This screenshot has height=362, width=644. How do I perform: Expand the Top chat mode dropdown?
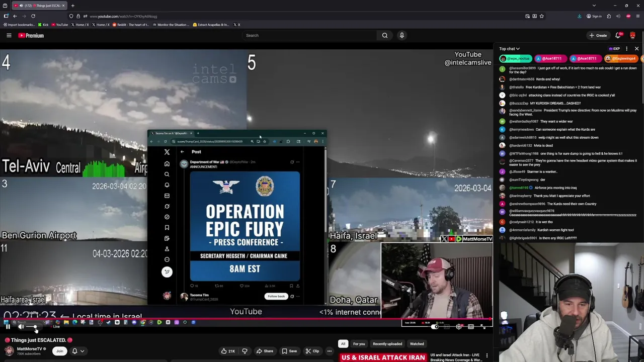(x=509, y=49)
